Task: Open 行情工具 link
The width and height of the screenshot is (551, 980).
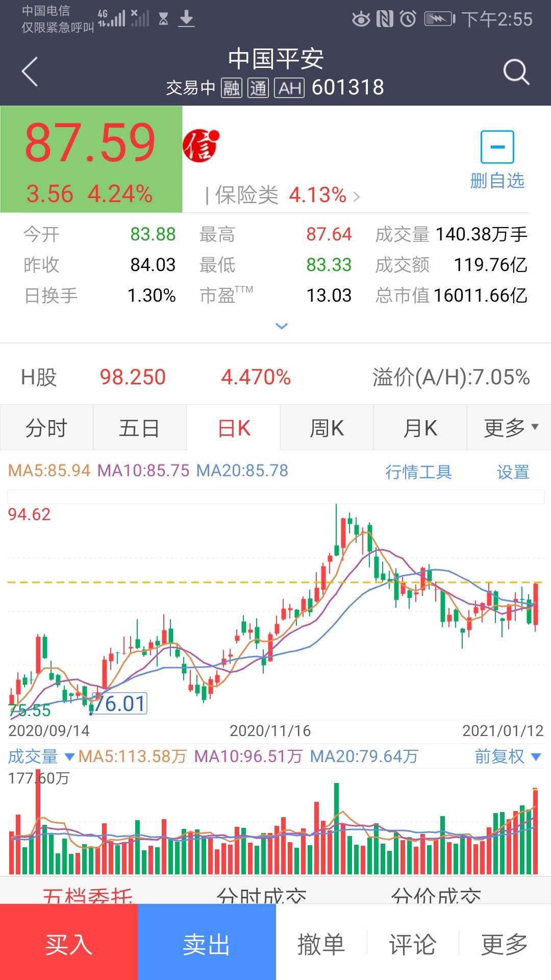Action: point(418,472)
